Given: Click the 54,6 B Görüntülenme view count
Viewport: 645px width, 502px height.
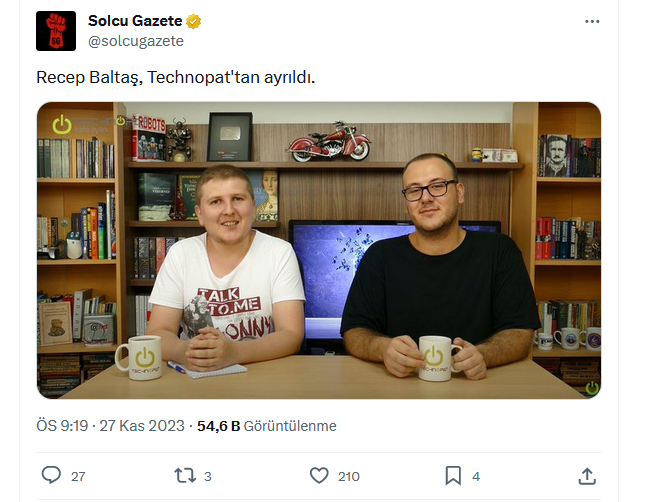Looking at the screenshot, I should point(267,425).
